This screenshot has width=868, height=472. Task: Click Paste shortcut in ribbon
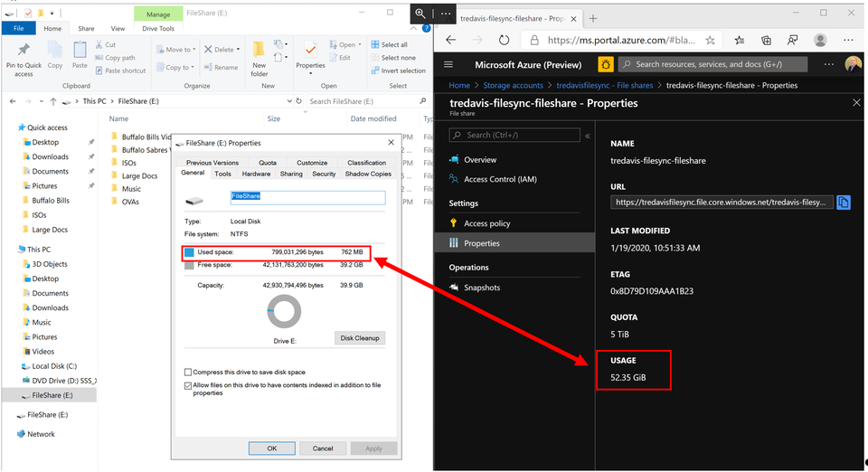[120, 71]
